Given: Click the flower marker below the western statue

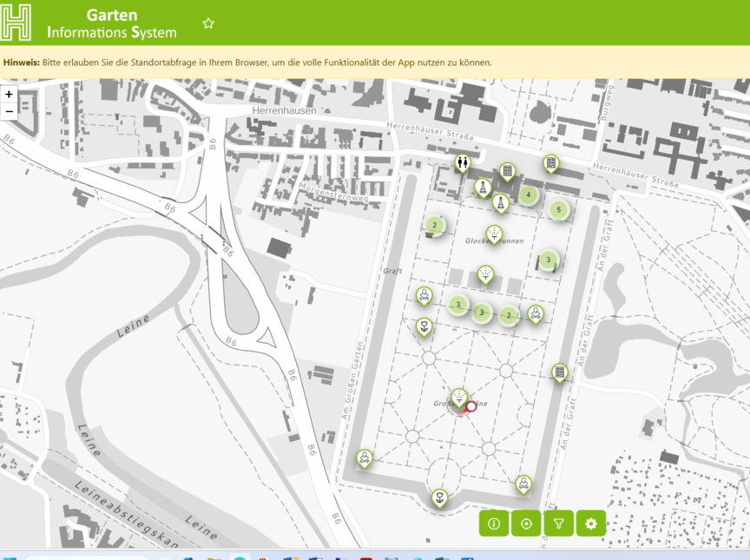Looking at the screenshot, I should click(x=424, y=326).
